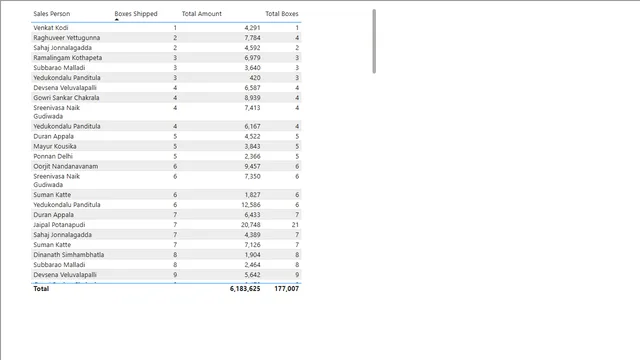Select the amount value 8,939
640x360 pixels.
252,98
